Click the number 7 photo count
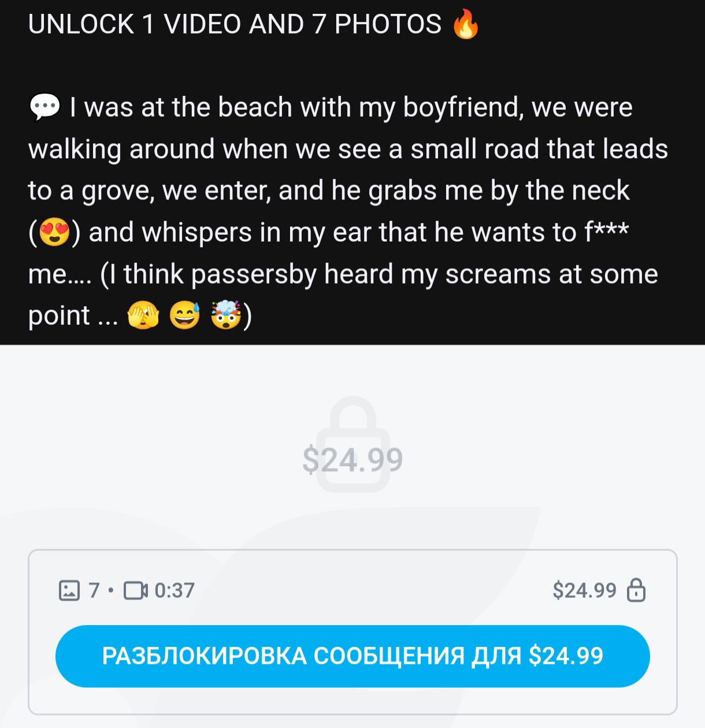Image resolution: width=705 pixels, height=728 pixels. [x=94, y=590]
